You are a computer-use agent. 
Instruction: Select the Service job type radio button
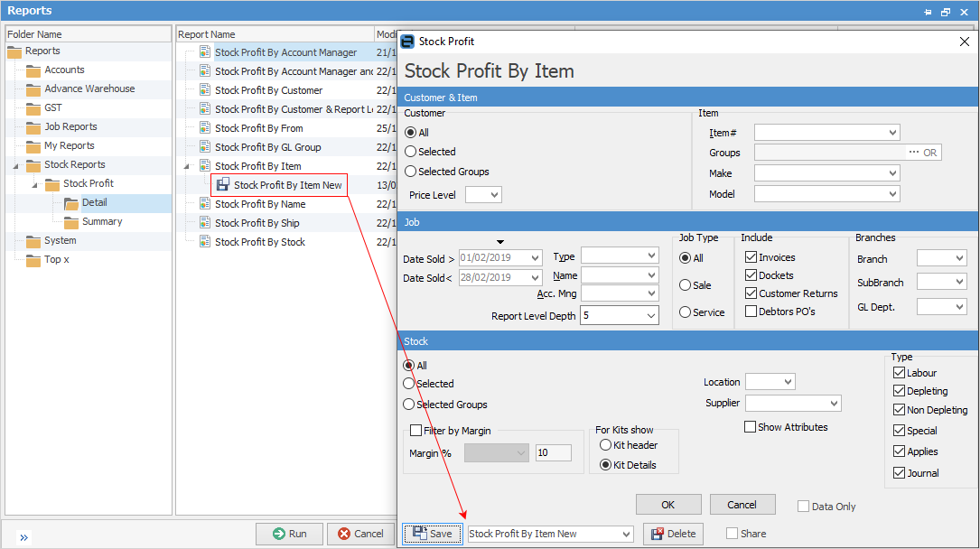[x=686, y=312]
